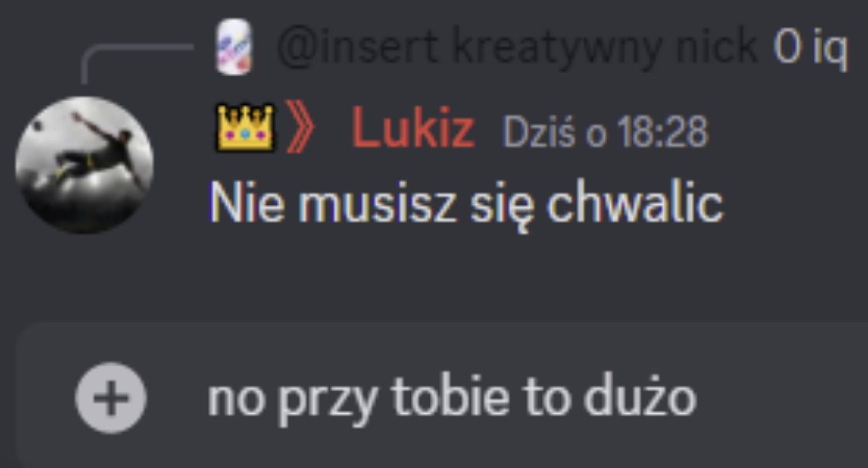Click the plus attachment button

point(111,398)
